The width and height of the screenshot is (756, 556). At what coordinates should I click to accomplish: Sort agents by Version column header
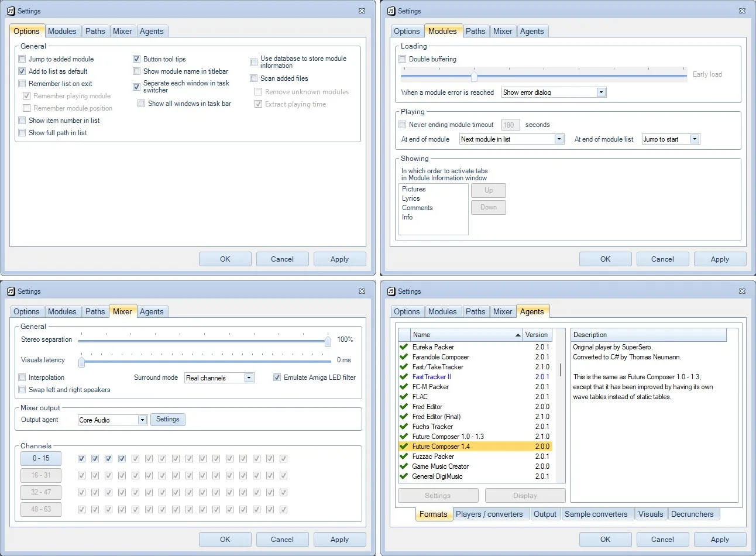pos(537,335)
